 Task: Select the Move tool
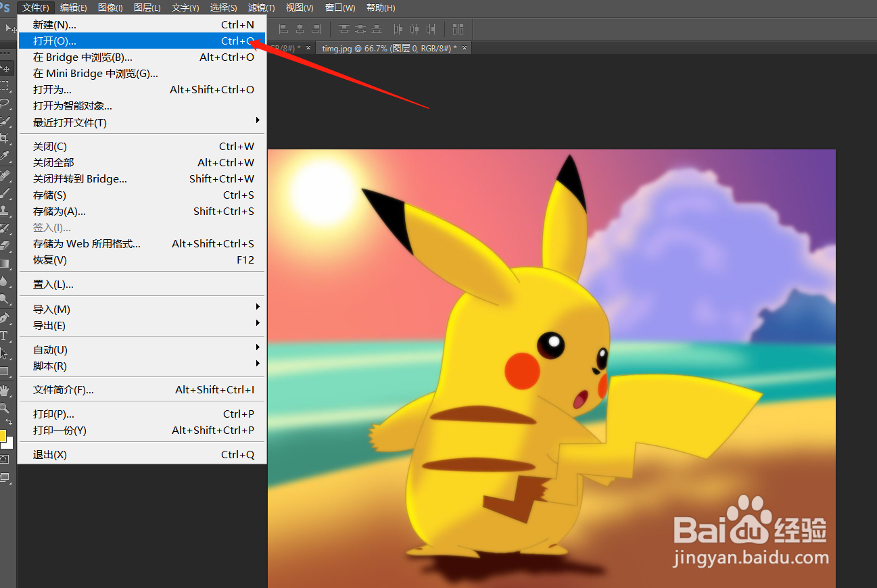(x=6, y=69)
